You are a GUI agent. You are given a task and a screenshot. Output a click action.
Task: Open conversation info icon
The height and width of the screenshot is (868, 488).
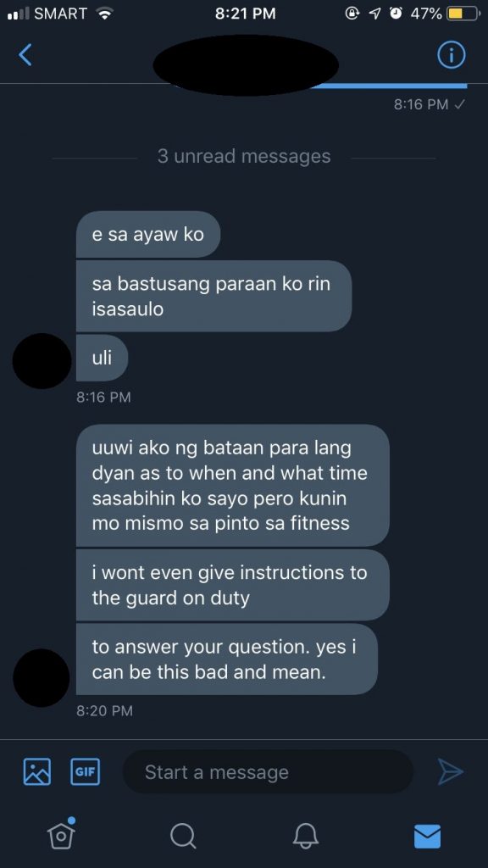coord(451,55)
